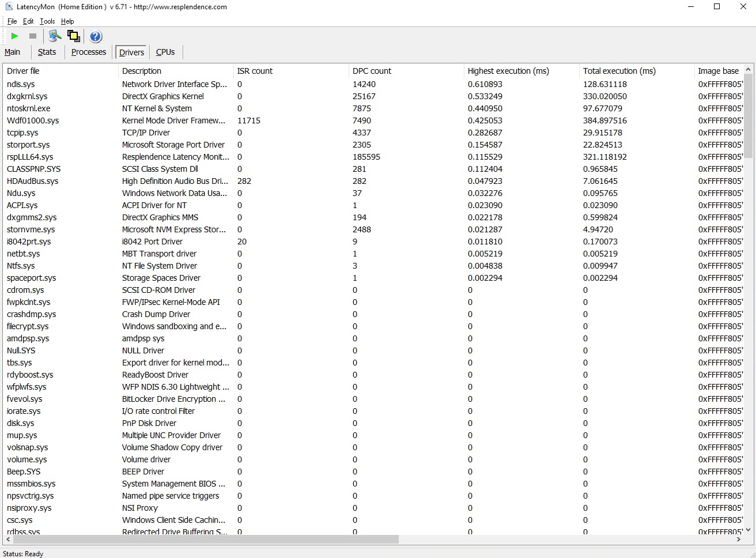756x558 pixels.
Task: Open the Edit menu
Action: point(28,21)
